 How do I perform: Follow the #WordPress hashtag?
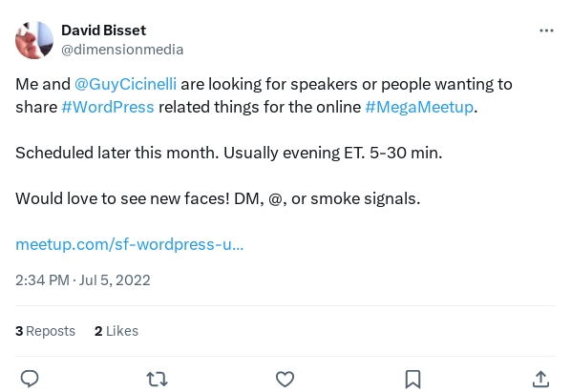click(108, 107)
